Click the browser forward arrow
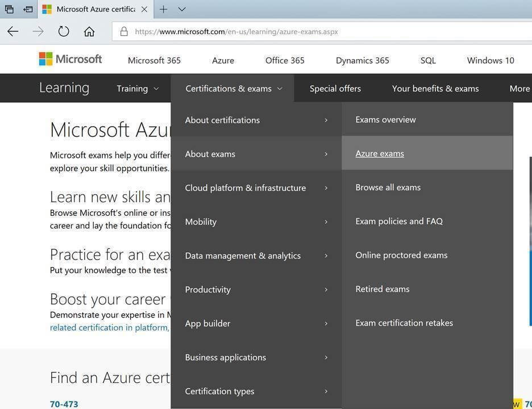 [x=38, y=32]
